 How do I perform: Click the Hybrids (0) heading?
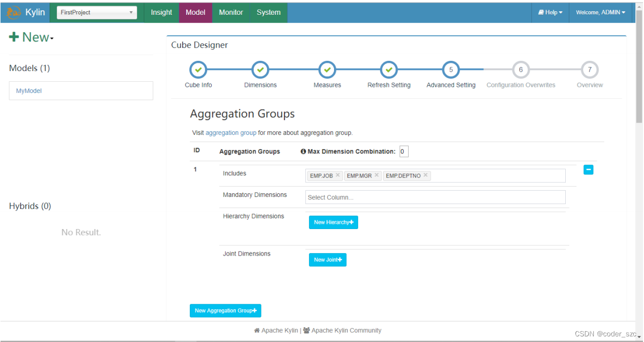pos(30,206)
